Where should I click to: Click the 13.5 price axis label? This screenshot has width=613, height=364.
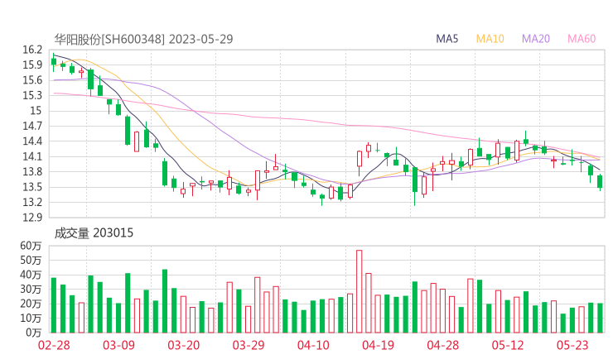tap(32, 187)
